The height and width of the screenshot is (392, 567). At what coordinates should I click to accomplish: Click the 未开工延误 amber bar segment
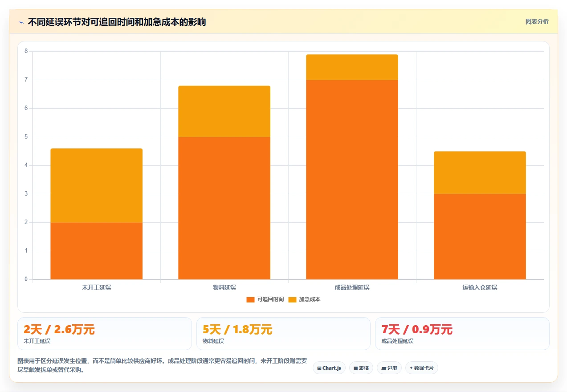coord(97,185)
